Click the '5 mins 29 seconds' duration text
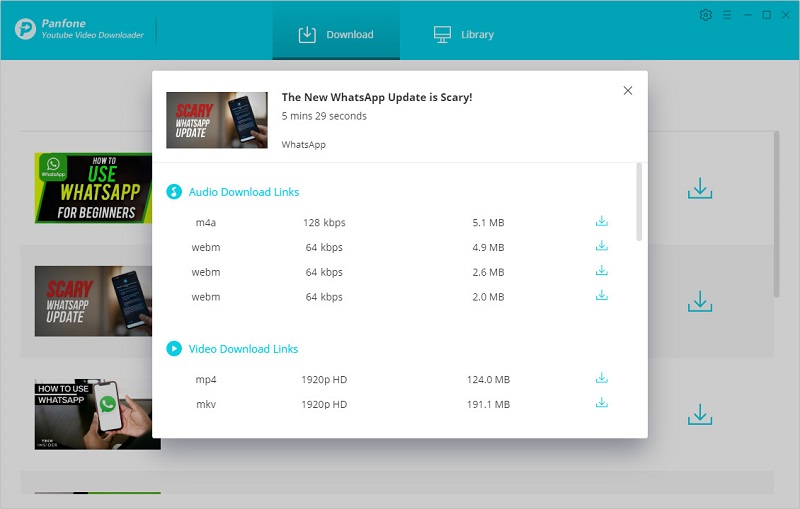This screenshot has height=509, width=800. tap(324, 116)
